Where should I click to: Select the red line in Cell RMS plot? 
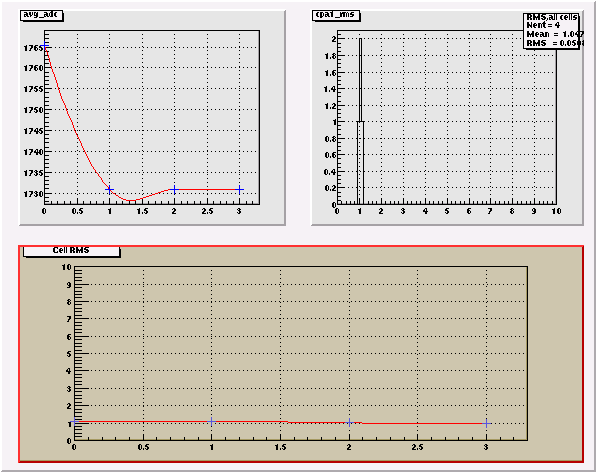[x=281, y=421]
